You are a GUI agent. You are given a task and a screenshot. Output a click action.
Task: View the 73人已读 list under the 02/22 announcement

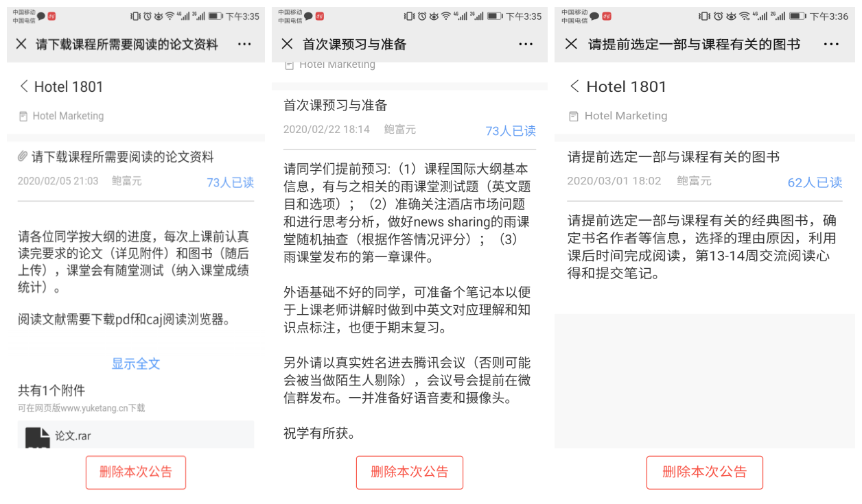[511, 131]
